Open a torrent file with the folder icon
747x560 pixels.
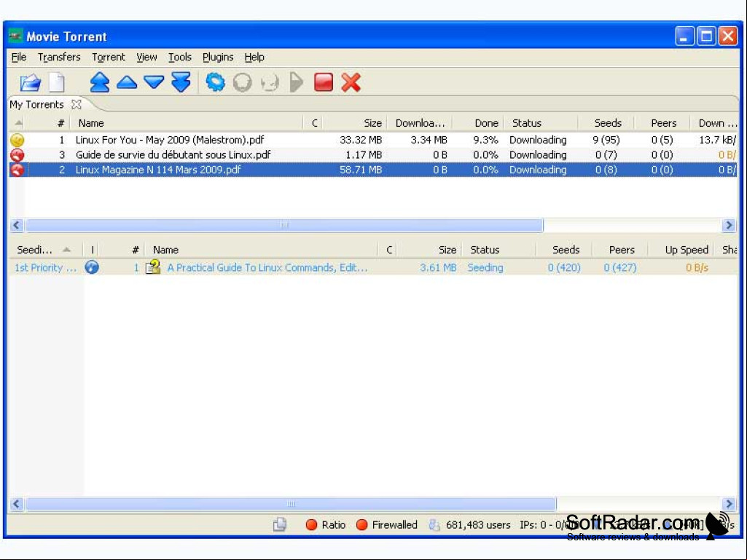click(31, 82)
